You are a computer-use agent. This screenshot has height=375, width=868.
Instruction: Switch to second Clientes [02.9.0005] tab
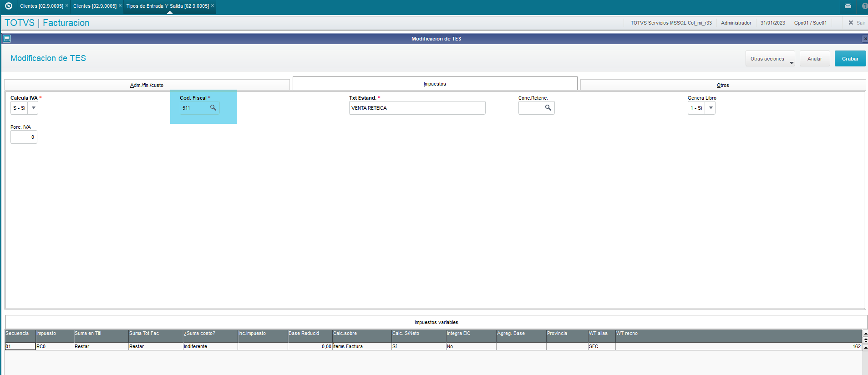tap(95, 6)
